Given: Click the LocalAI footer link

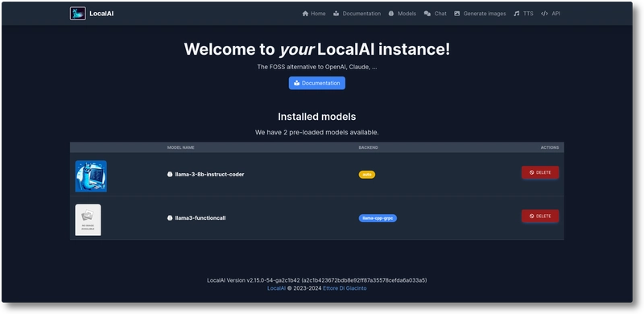Looking at the screenshot, I should point(276,288).
